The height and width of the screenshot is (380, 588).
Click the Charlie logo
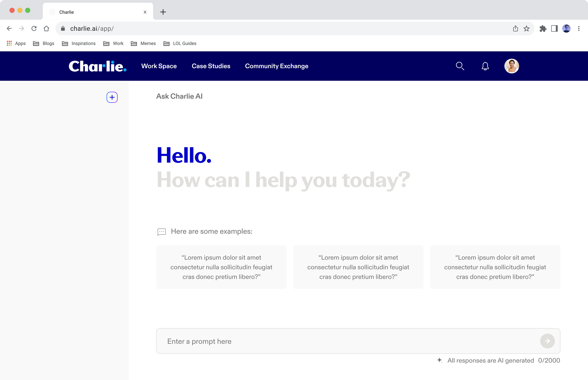click(98, 66)
